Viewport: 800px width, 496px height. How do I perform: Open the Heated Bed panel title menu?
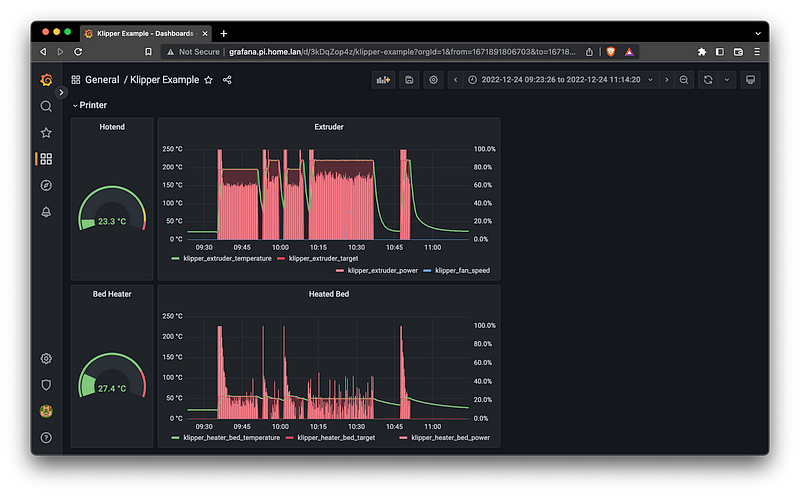(329, 294)
